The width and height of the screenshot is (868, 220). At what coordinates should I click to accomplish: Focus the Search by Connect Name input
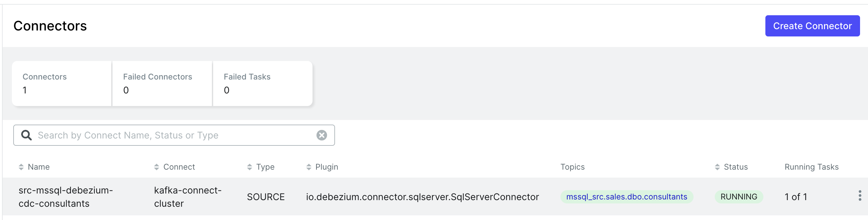(175, 135)
